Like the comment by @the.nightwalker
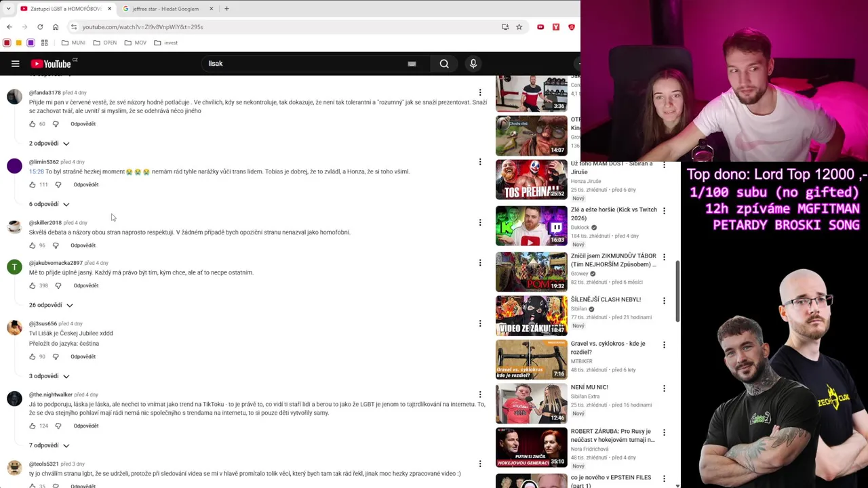The image size is (868, 488). tap(32, 426)
